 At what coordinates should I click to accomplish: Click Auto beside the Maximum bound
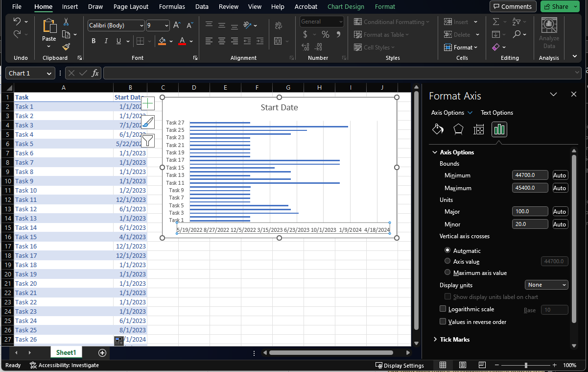pos(560,188)
